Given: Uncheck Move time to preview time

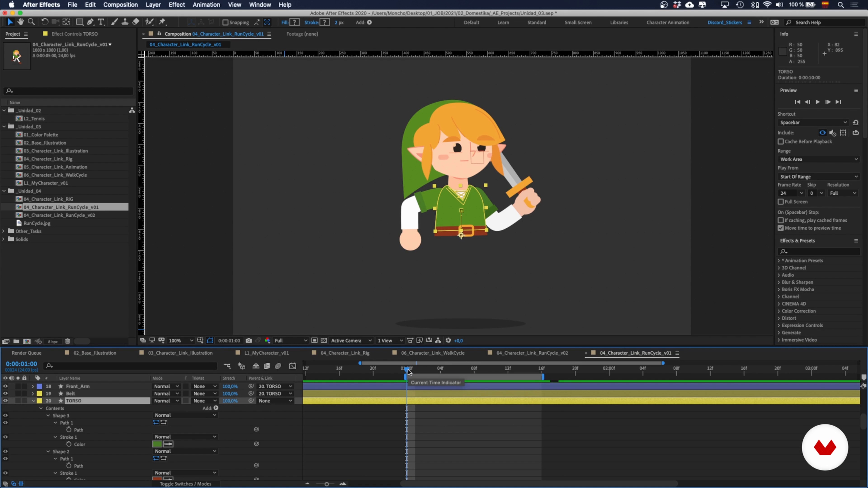Looking at the screenshot, I should coord(781,228).
